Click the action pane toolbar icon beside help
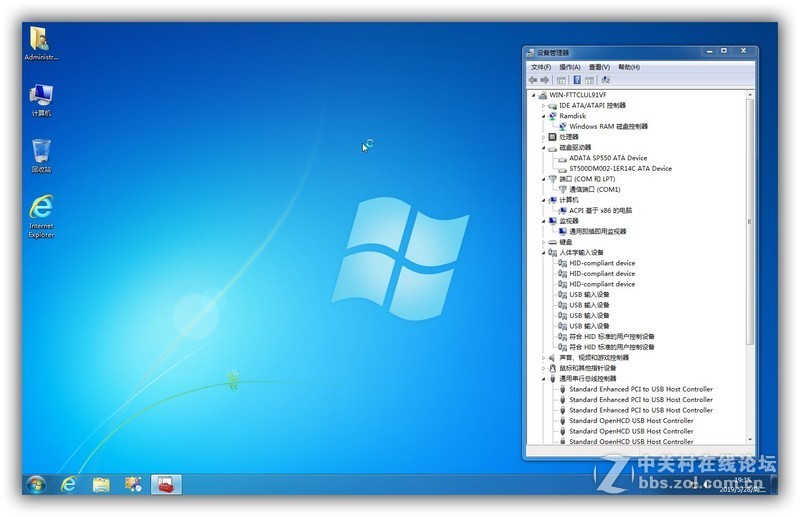 click(589, 80)
